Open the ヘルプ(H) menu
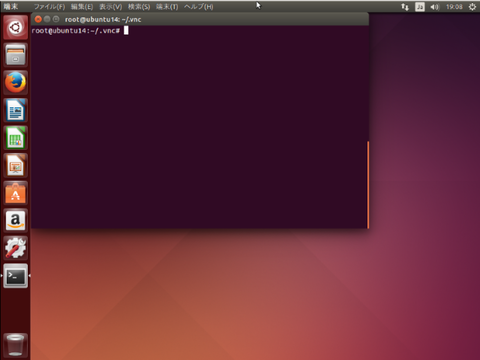This screenshot has width=480, height=360. pos(199,7)
